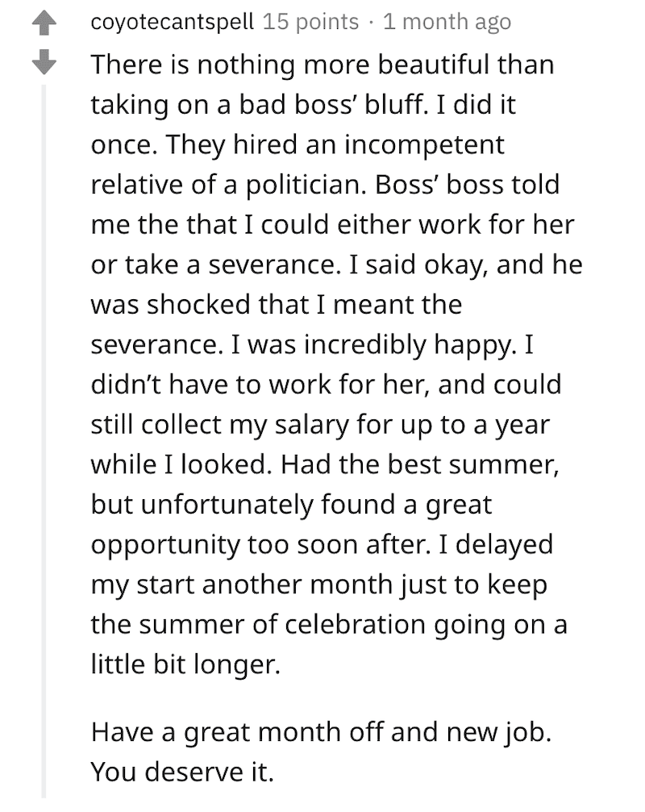Click the line 'relative of a politician. Boss' boss told'
The width and height of the screenshot is (645, 812).
(x=325, y=185)
